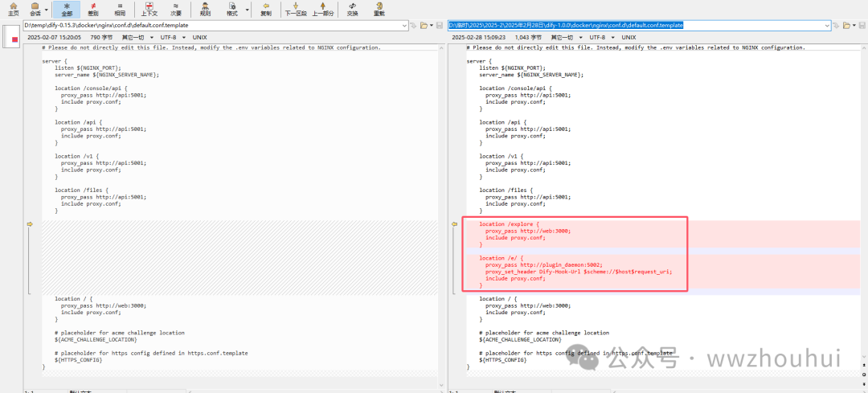The height and width of the screenshot is (393, 868).
Task: Open the right pane's UTF-8 encoding dropdown
Action: pos(599,37)
